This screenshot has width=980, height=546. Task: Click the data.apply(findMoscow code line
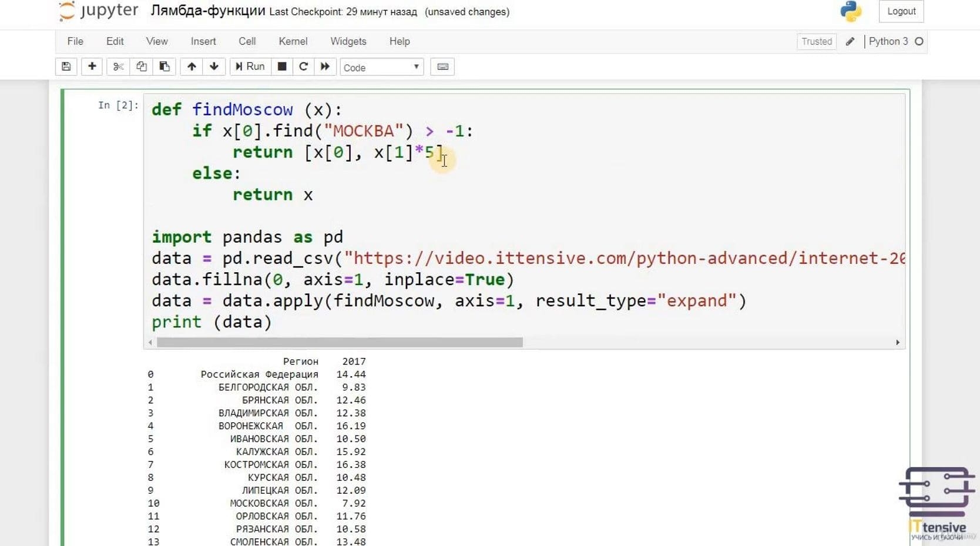point(449,300)
